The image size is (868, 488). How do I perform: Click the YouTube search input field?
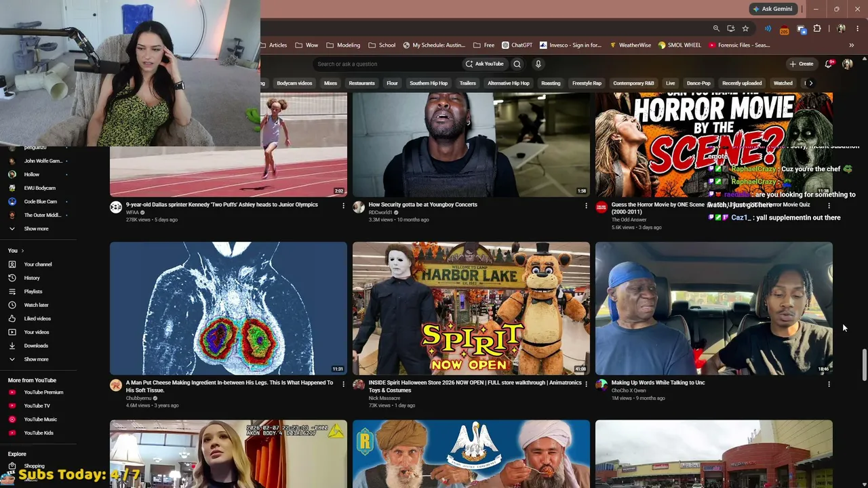(387, 64)
